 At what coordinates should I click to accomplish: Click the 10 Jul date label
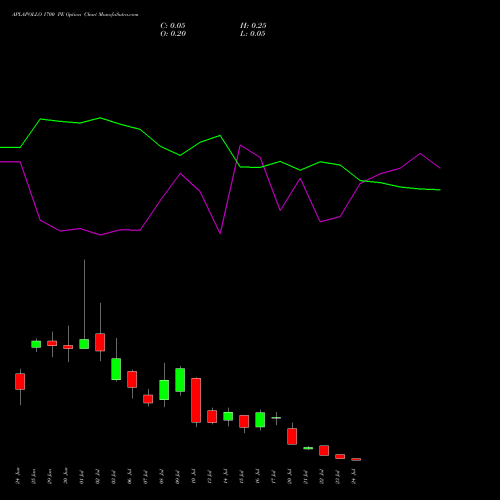(x=194, y=476)
